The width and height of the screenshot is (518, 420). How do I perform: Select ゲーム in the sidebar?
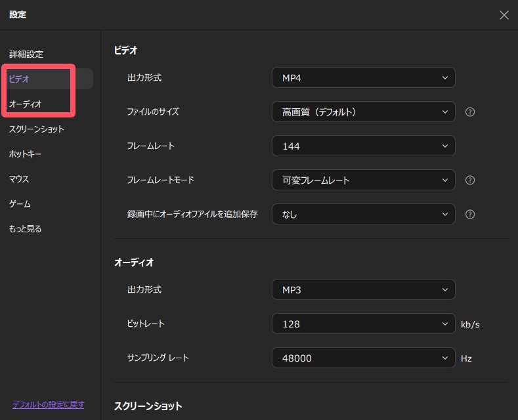(x=20, y=204)
